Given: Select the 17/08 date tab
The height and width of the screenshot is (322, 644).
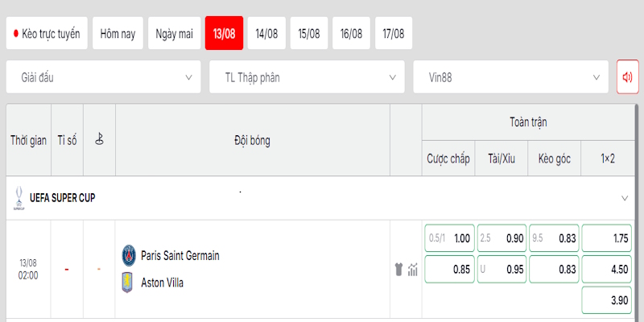Looking at the screenshot, I should pyautogui.click(x=394, y=33).
